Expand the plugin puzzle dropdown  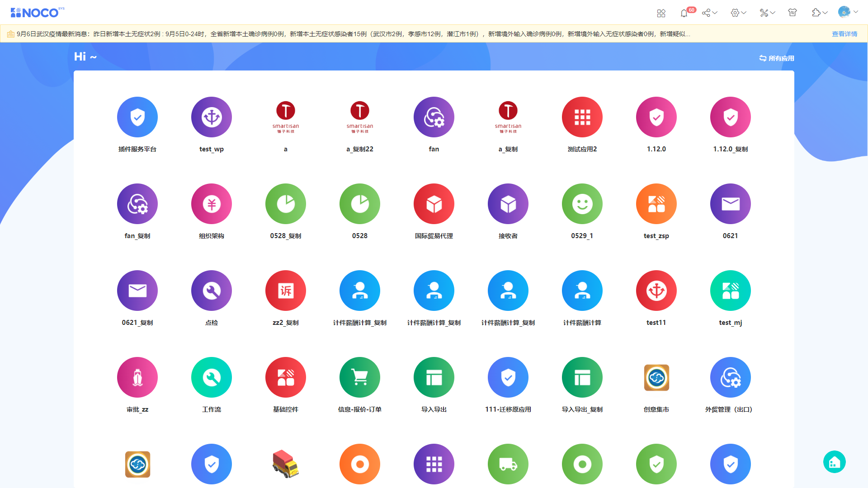(x=820, y=13)
